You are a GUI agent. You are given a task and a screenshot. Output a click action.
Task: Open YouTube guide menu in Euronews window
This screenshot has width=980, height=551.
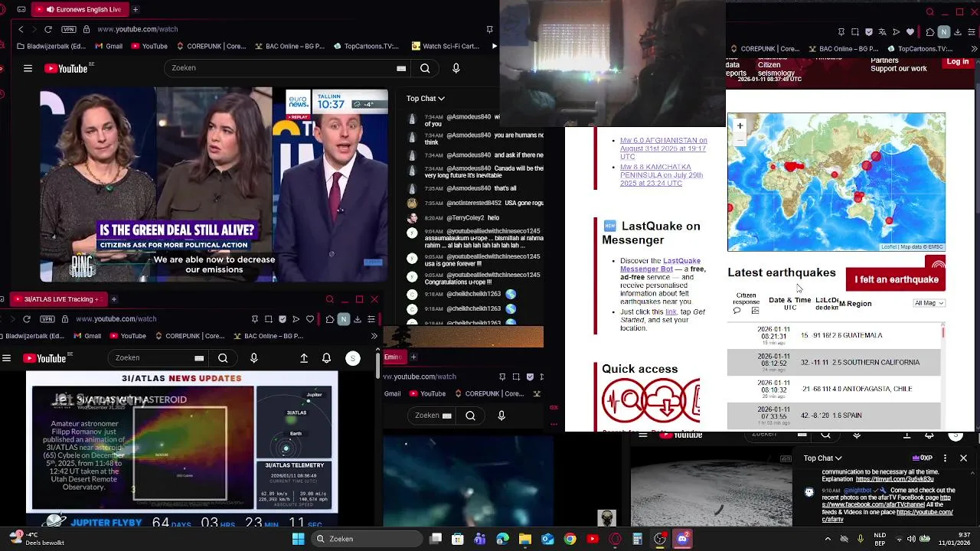28,68
